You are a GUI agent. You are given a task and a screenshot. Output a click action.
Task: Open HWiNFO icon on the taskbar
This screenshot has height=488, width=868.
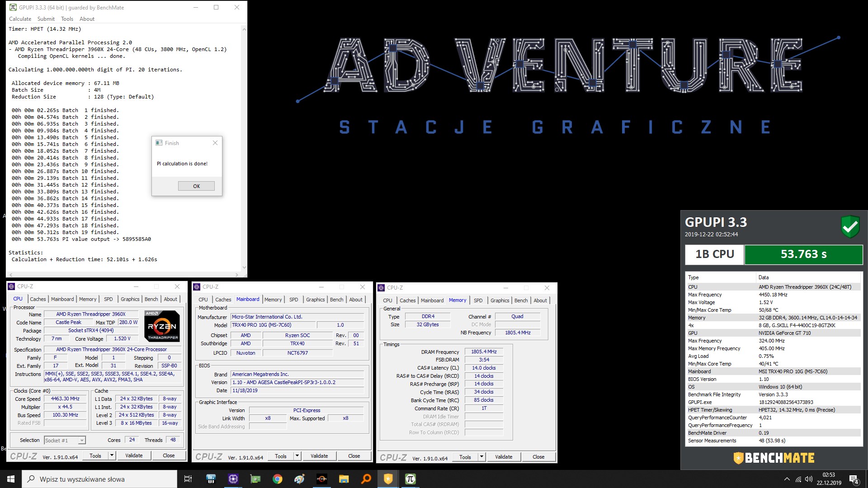[211, 479]
